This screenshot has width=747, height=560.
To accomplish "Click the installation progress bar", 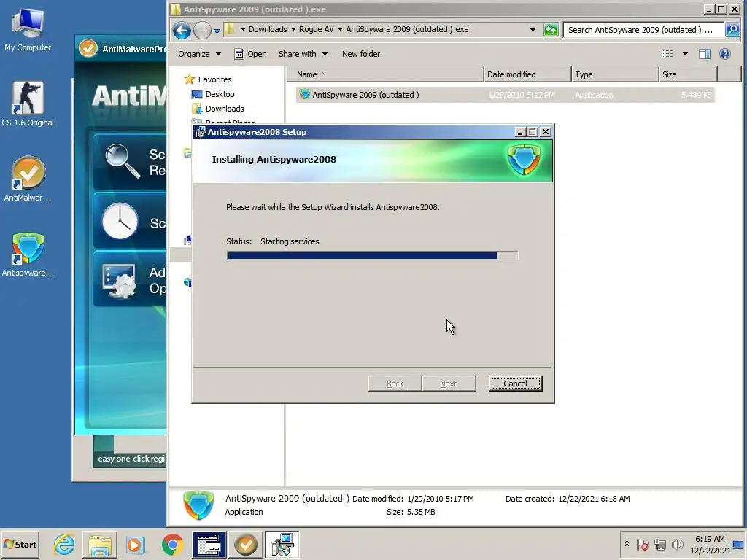I will [373, 256].
